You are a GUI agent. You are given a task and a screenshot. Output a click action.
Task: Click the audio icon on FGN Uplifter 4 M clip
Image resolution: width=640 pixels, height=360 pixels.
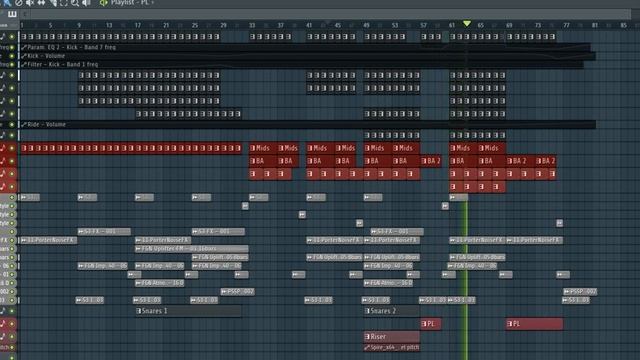click(x=138, y=249)
